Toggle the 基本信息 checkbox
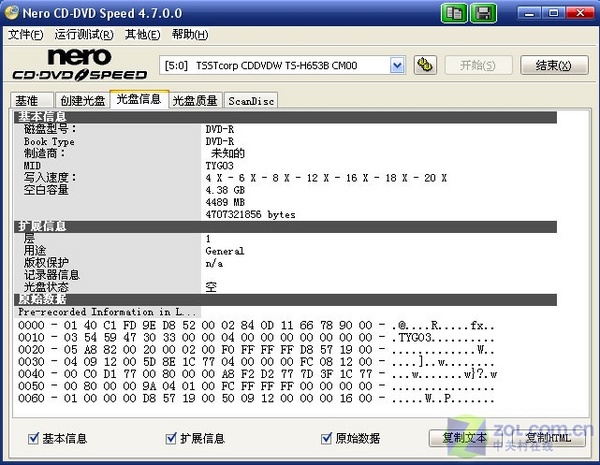This screenshot has width=600, height=465. click(x=33, y=438)
